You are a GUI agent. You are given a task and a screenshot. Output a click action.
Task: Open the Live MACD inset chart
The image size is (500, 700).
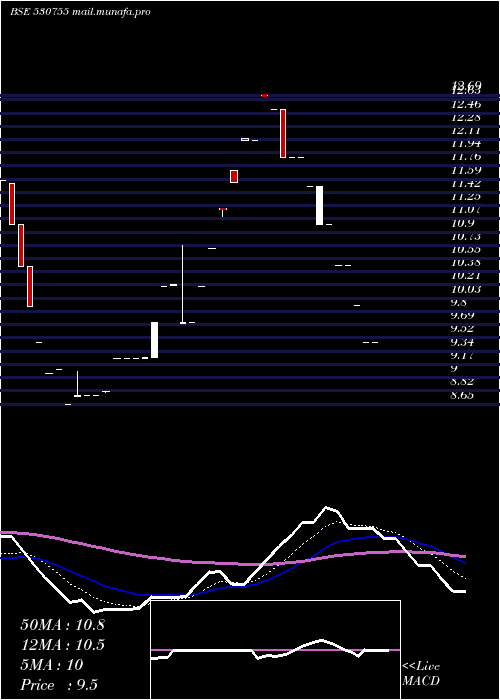point(275,650)
